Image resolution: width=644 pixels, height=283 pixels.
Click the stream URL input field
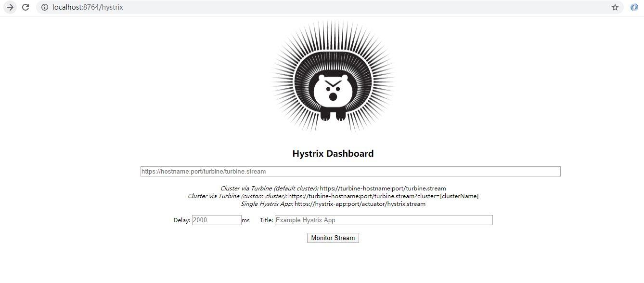[350, 171]
